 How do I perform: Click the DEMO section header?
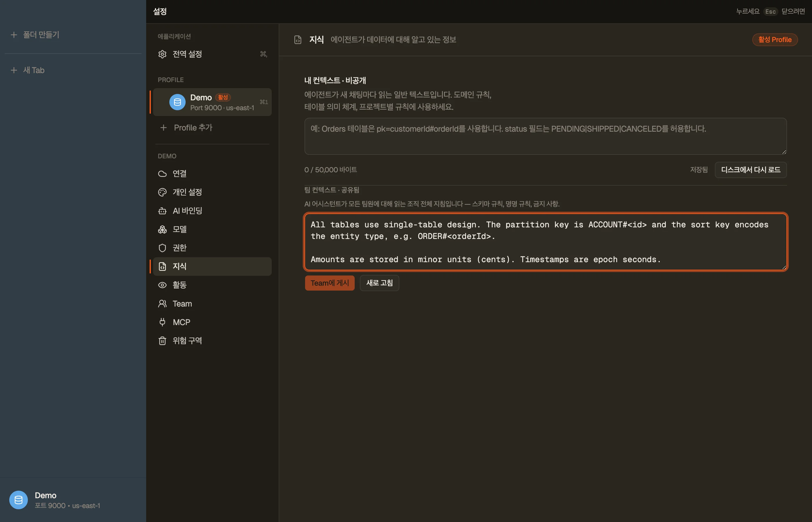tap(167, 156)
